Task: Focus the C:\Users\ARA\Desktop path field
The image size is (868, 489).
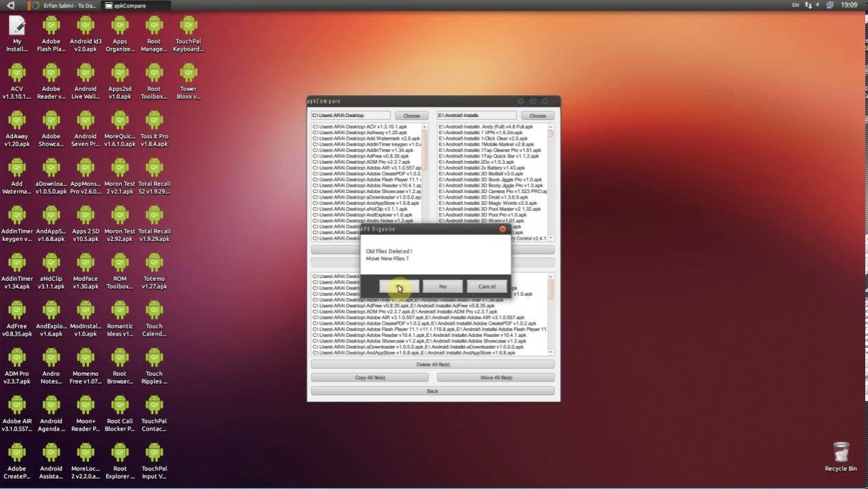Action: pyautogui.click(x=350, y=116)
